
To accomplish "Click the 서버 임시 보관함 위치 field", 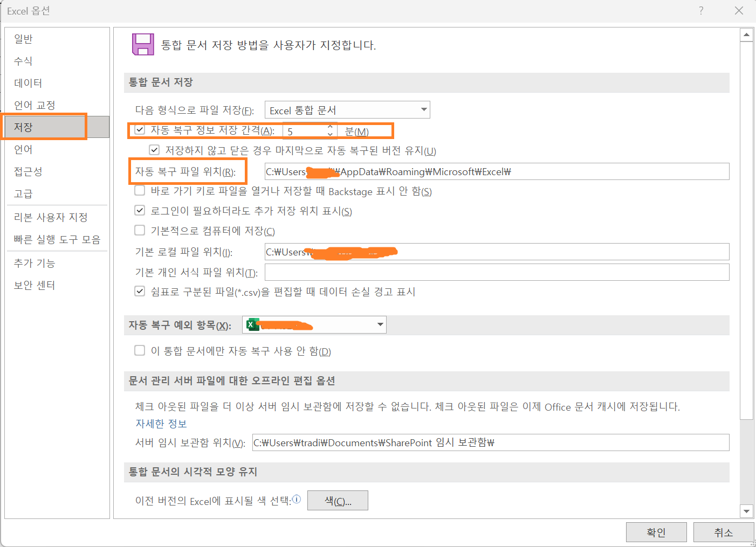I will tap(491, 442).
